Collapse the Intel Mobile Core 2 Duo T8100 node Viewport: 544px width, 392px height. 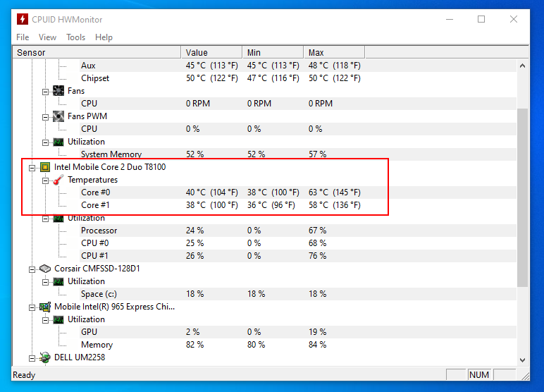pyautogui.click(x=32, y=168)
